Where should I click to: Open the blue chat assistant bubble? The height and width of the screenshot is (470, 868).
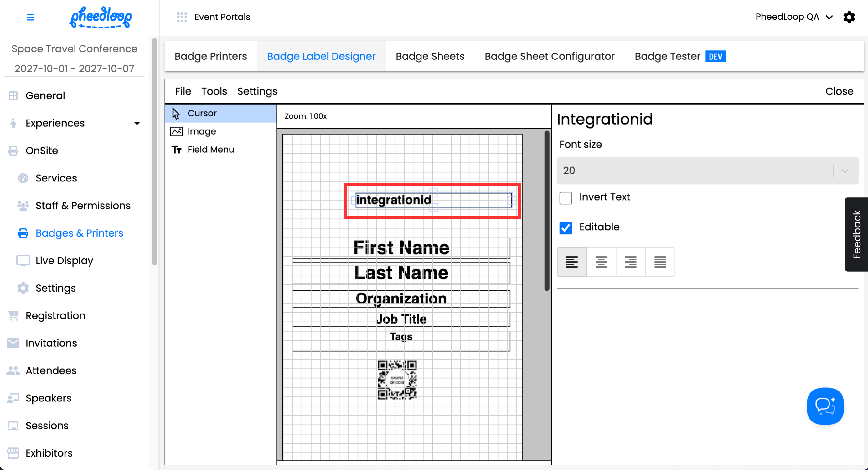825,406
